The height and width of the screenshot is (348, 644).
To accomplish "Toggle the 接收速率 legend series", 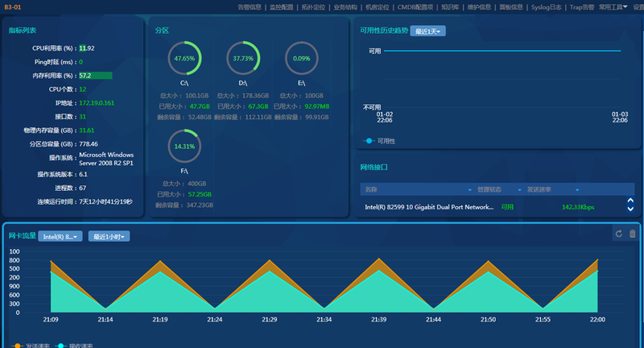I will 75,345.
